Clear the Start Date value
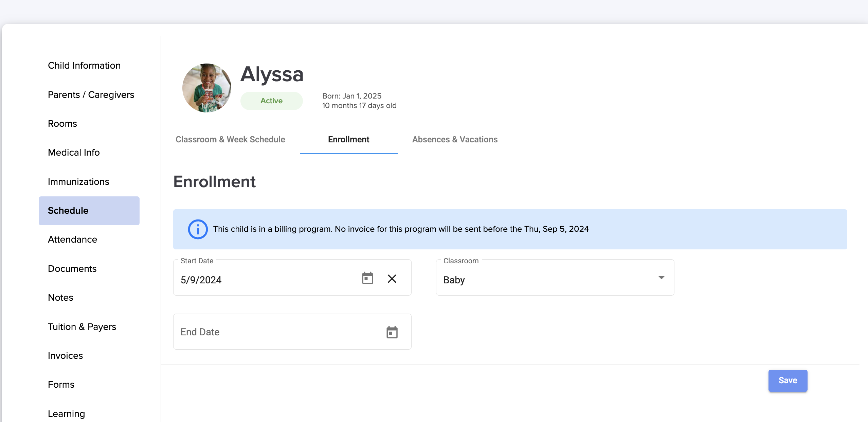868x422 pixels. pyautogui.click(x=392, y=279)
